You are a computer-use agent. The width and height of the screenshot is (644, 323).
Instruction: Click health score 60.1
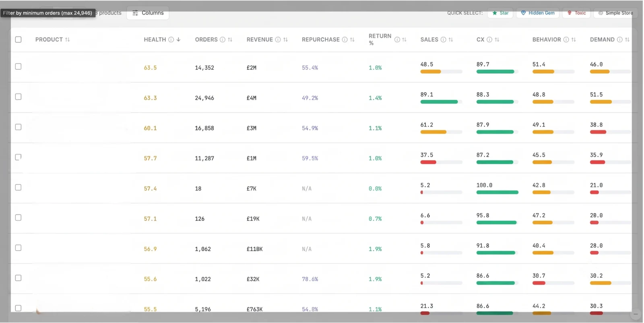coord(150,128)
